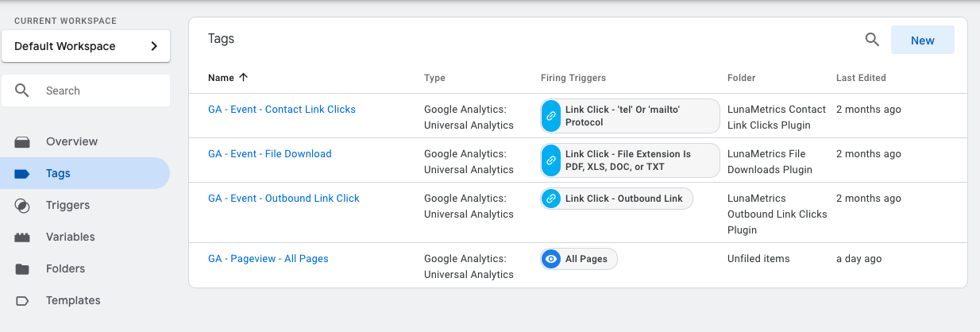Click the Overview briefcase icon in sidebar
The image size is (980, 332).
22,141
